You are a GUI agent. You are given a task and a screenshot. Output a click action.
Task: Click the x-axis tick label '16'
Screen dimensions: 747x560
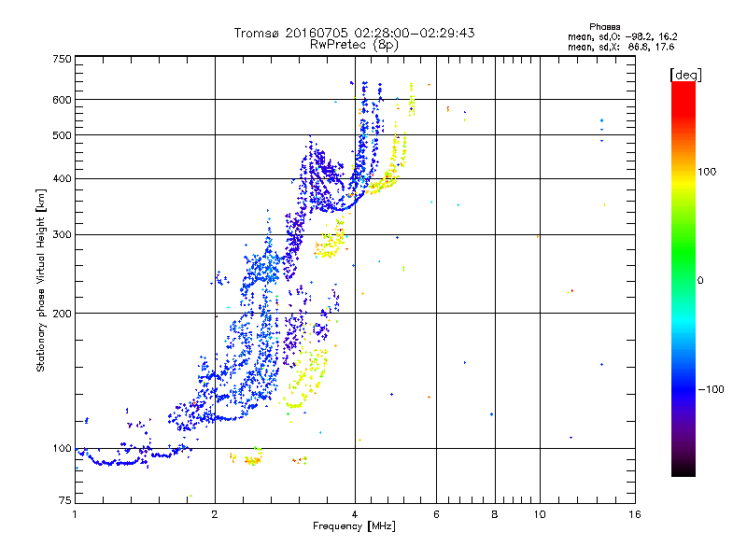click(635, 514)
